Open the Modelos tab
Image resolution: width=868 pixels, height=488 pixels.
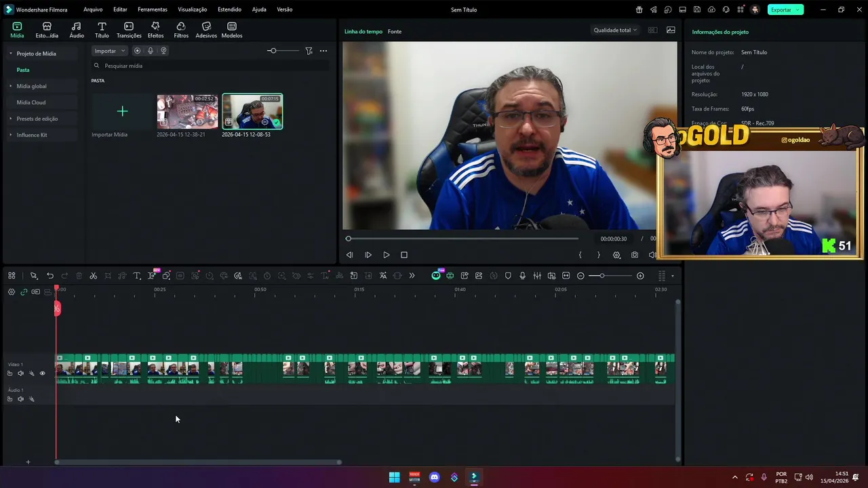(x=232, y=30)
